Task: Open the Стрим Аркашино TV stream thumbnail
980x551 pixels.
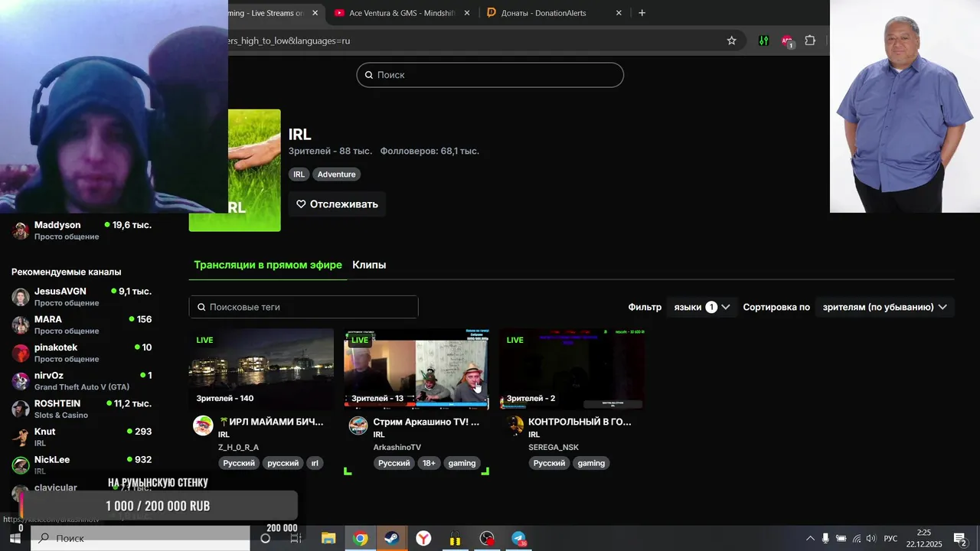Action: 416,369
